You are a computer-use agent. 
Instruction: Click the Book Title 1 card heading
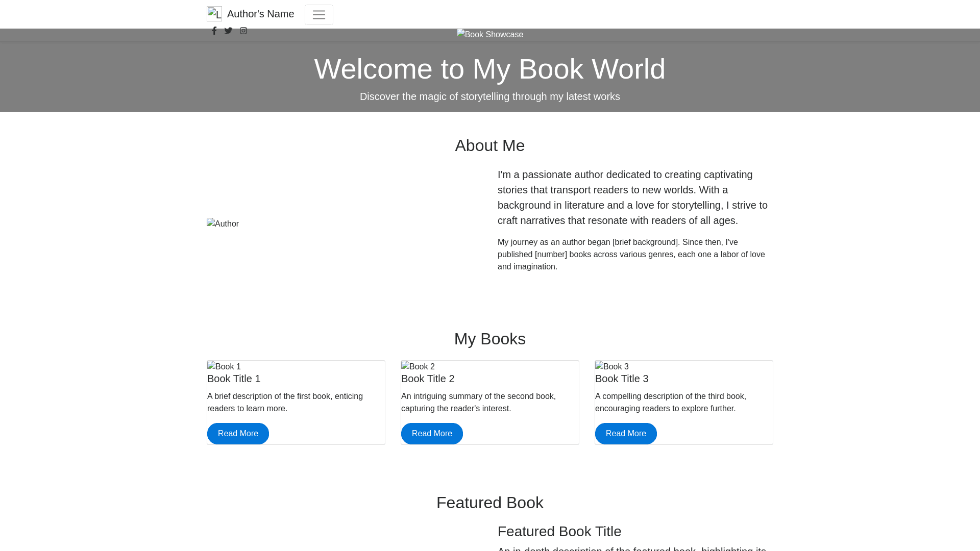(x=234, y=379)
